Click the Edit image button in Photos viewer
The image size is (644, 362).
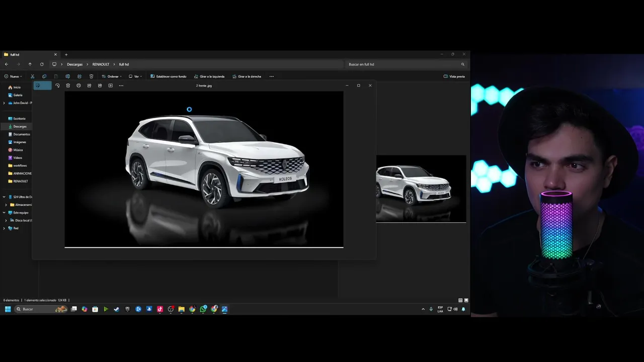coord(42,85)
